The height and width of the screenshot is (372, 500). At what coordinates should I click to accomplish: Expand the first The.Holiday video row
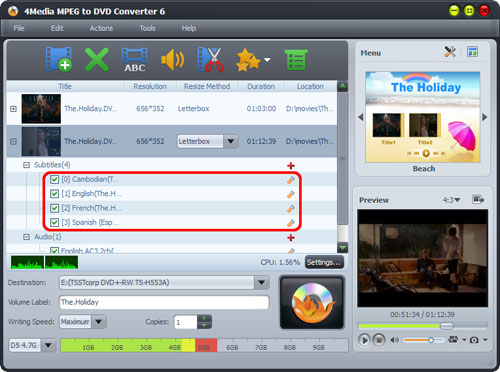(13, 109)
